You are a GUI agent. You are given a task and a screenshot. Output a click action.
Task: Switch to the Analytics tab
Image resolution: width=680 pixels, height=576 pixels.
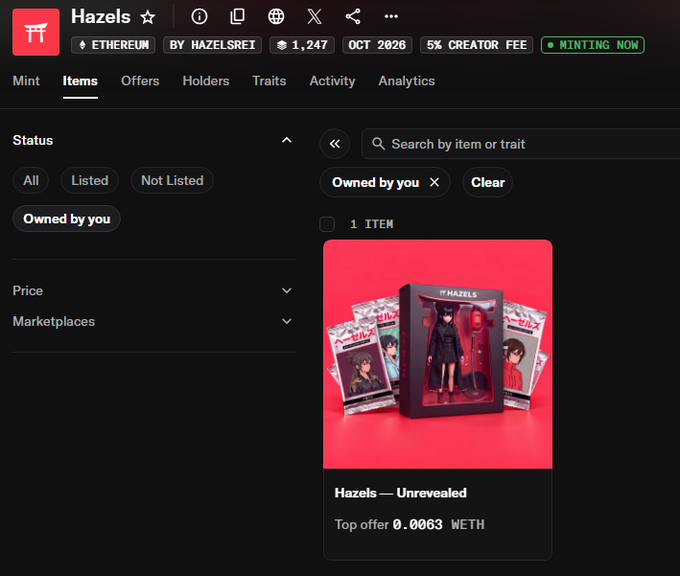407,81
